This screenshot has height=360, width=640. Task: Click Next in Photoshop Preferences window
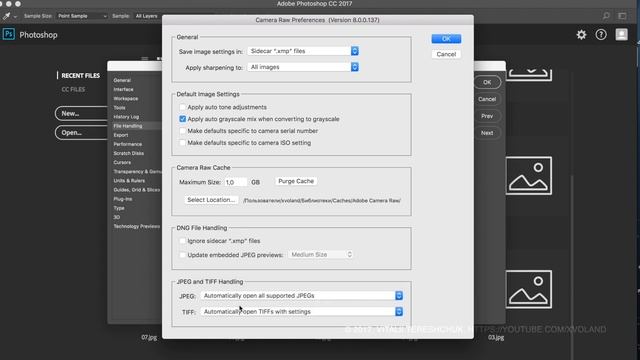click(x=487, y=133)
